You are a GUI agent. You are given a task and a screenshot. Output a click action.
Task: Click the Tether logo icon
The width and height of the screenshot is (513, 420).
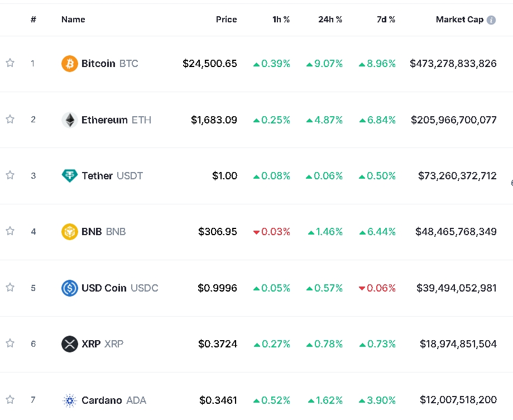click(70, 176)
